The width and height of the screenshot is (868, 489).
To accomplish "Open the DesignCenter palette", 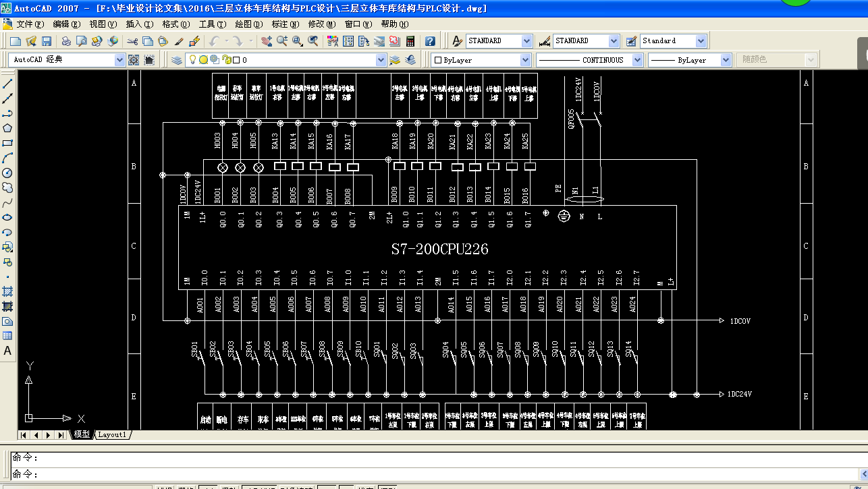I will [x=348, y=41].
